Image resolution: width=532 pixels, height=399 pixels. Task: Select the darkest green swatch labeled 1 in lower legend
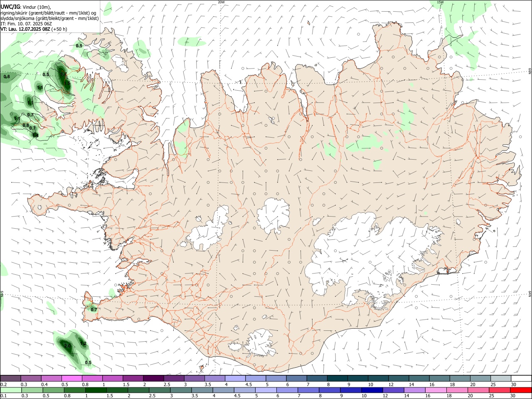pos(97,390)
